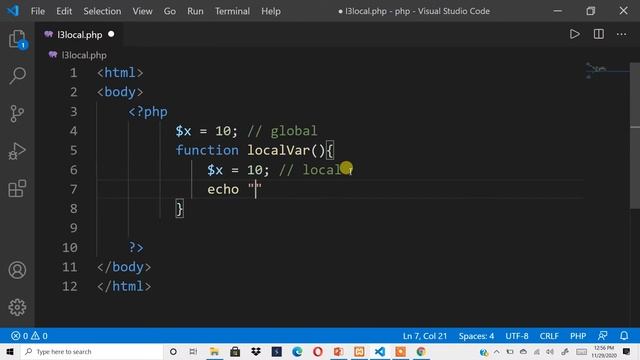This screenshot has height=360, width=640.
Task: Open the More Actions ellipsis menu
Action: pos(622,34)
